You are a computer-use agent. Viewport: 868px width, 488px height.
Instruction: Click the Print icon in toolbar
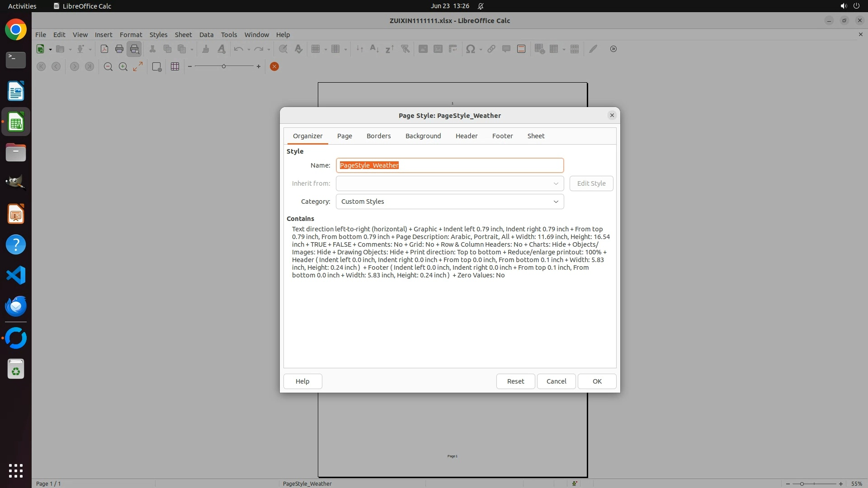pos(119,49)
